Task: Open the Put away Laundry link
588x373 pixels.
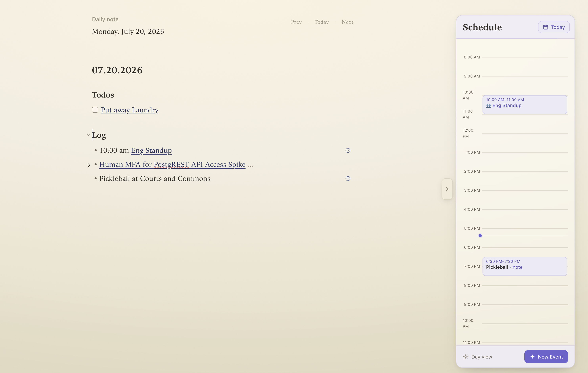Action: (x=130, y=110)
